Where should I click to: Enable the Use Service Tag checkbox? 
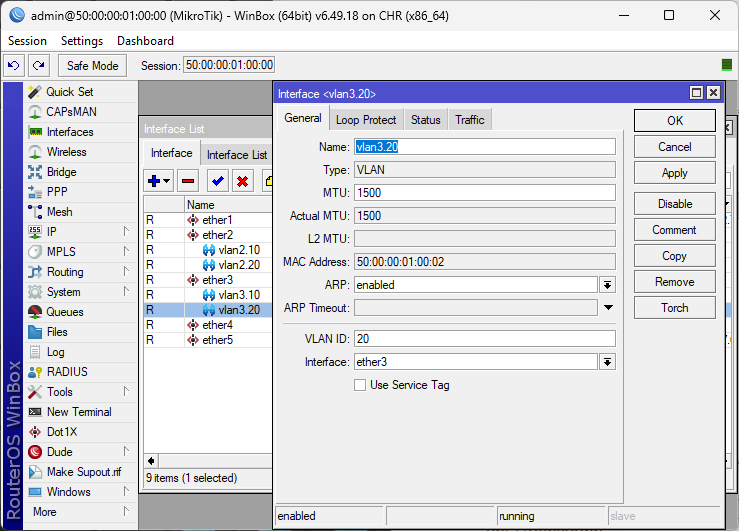click(x=360, y=385)
